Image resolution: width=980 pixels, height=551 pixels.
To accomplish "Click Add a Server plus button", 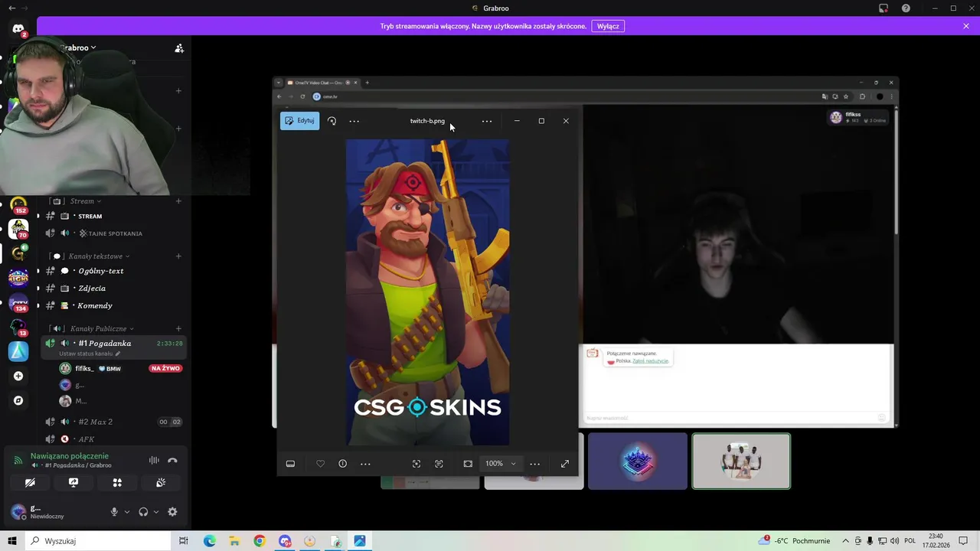I will coord(18,376).
